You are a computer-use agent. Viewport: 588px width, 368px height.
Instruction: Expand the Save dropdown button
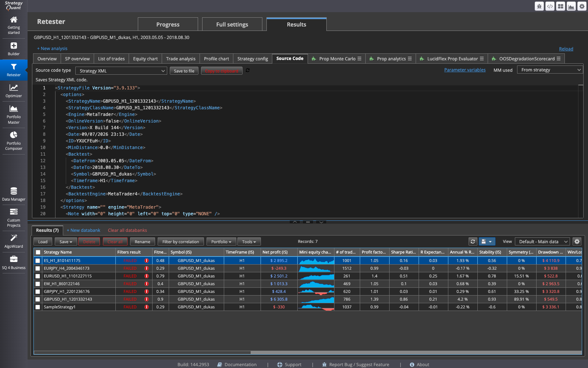point(66,241)
